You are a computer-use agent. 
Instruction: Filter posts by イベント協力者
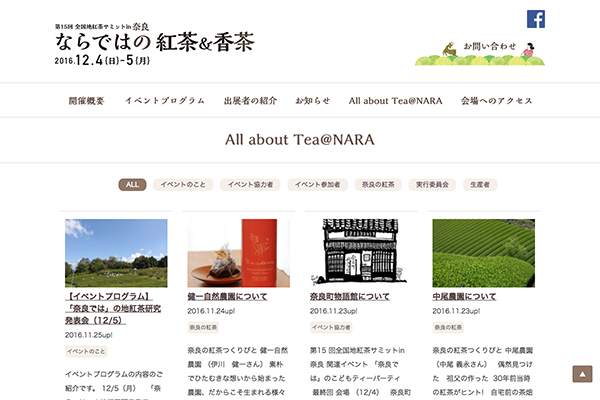click(250, 184)
